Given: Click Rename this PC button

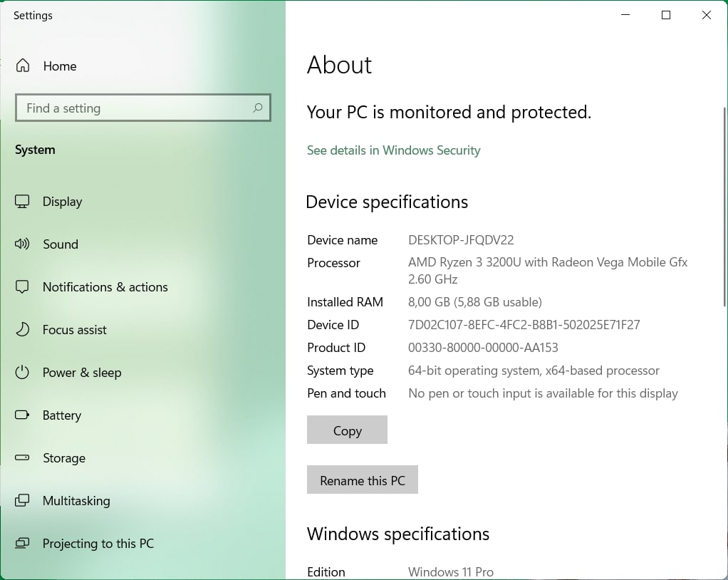Looking at the screenshot, I should [x=362, y=480].
